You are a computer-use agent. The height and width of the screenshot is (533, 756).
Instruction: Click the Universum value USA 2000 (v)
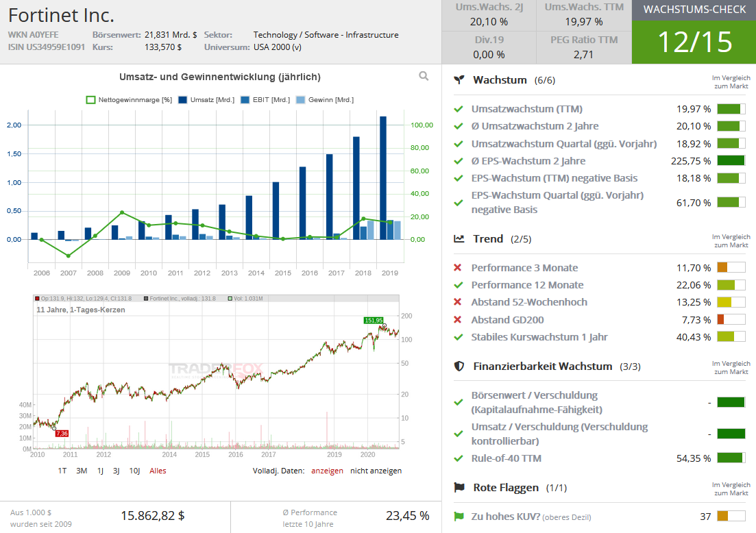277,47
